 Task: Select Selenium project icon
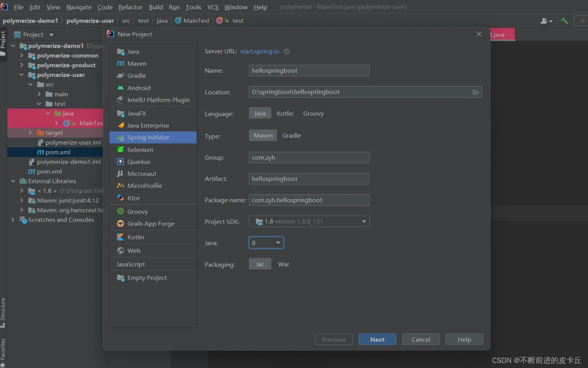121,150
